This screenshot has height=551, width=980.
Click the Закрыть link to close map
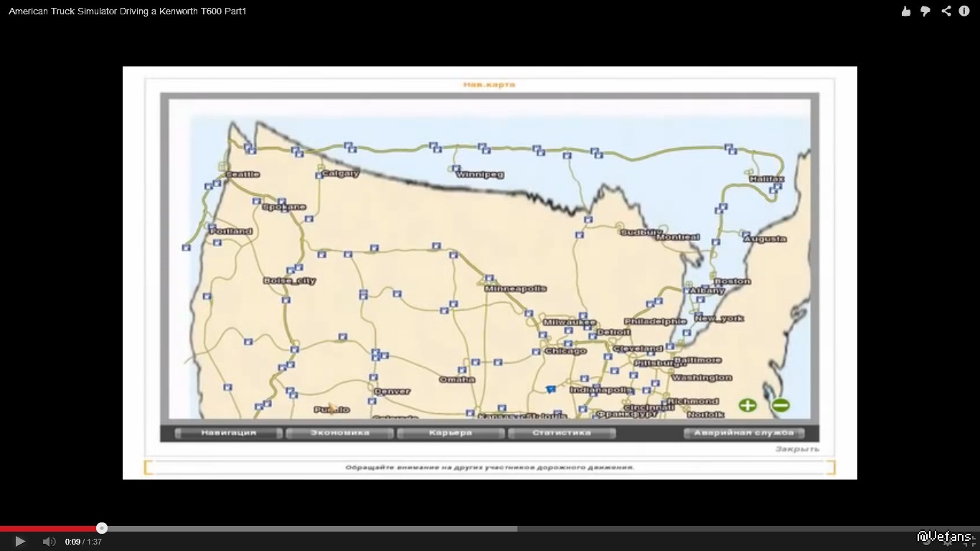[x=796, y=449]
